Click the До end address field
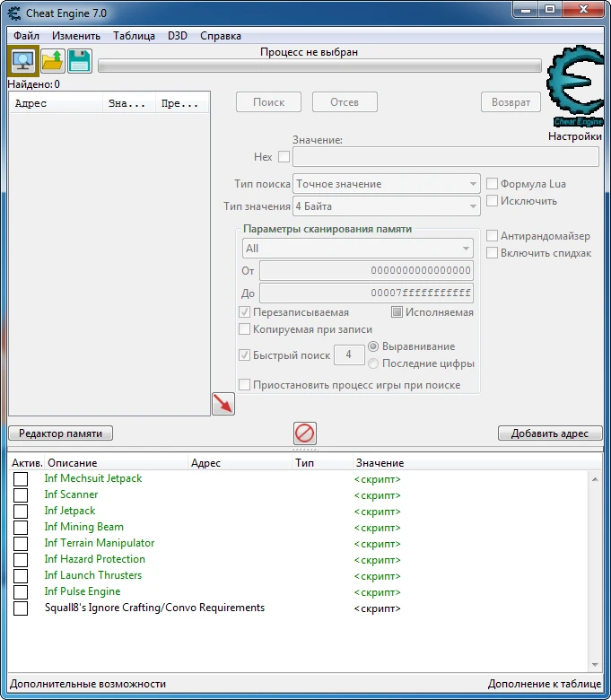The width and height of the screenshot is (611, 700). click(366, 293)
